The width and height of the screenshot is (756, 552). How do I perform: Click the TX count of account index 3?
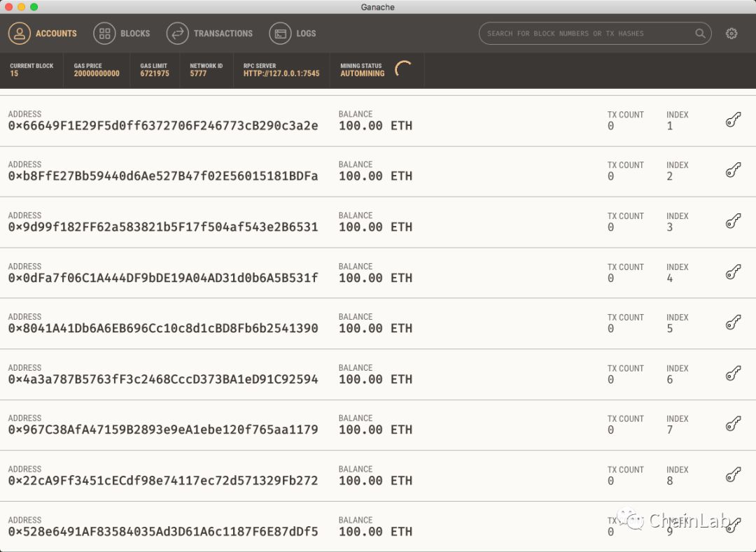(x=611, y=227)
